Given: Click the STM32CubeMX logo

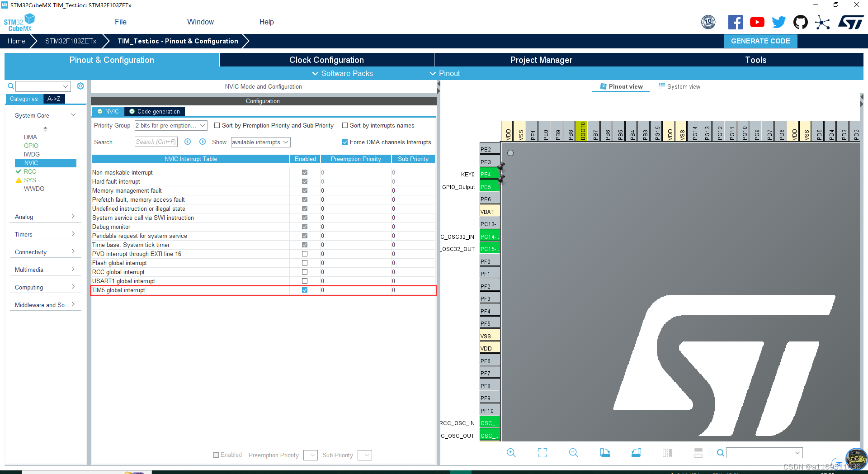Looking at the screenshot, I should tap(19, 23).
